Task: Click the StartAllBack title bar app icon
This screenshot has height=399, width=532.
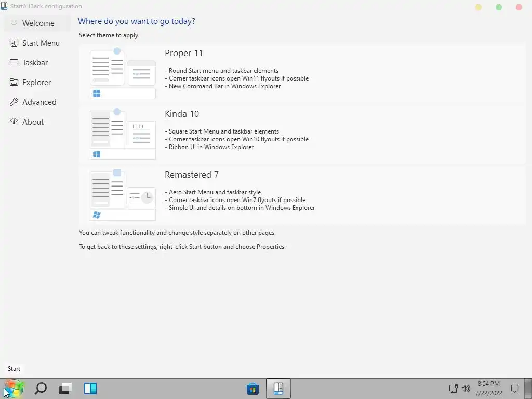Action: tap(4, 6)
